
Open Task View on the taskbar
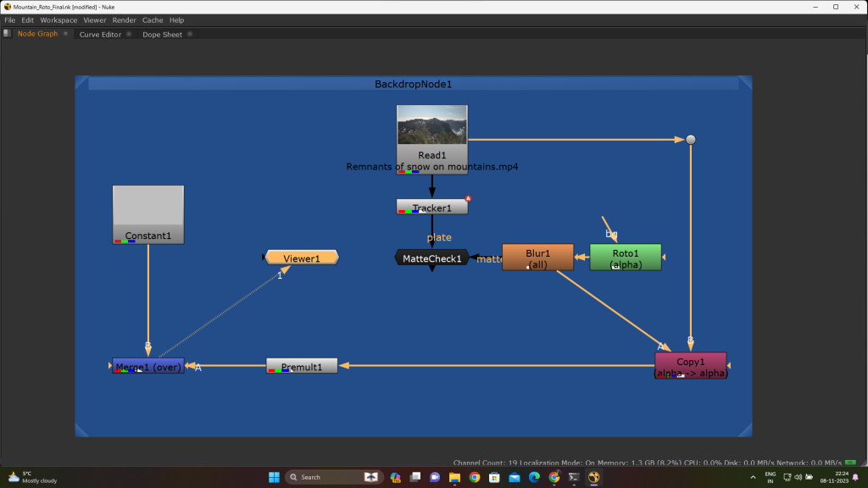(x=415, y=477)
